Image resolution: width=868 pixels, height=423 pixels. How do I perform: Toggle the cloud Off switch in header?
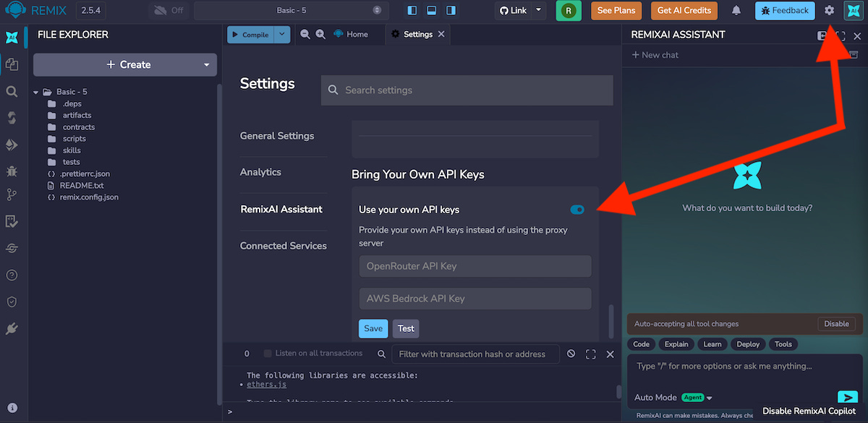point(168,11)
